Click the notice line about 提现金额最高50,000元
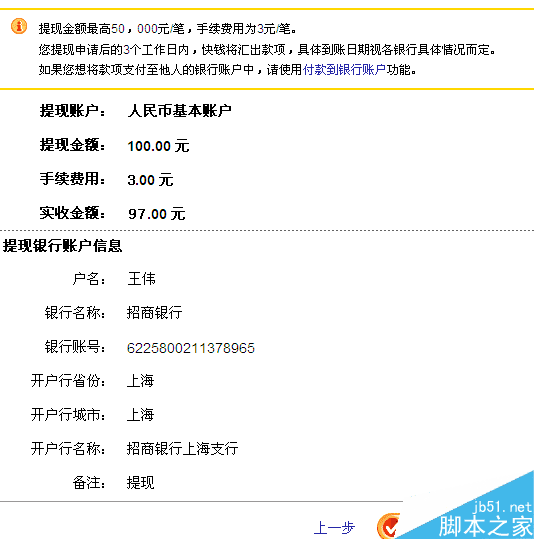 [167, 29]
